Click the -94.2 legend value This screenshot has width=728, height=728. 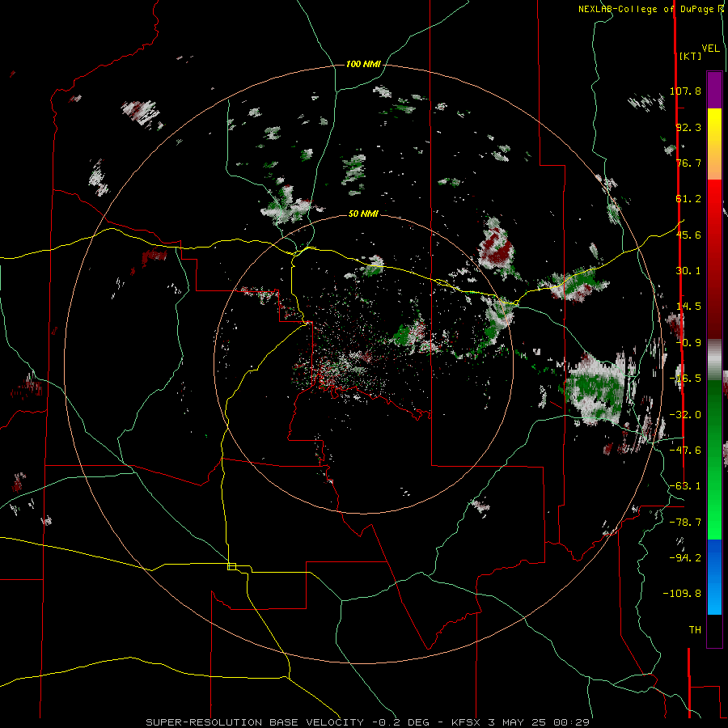pyautogui.click(x=685, y=558)
